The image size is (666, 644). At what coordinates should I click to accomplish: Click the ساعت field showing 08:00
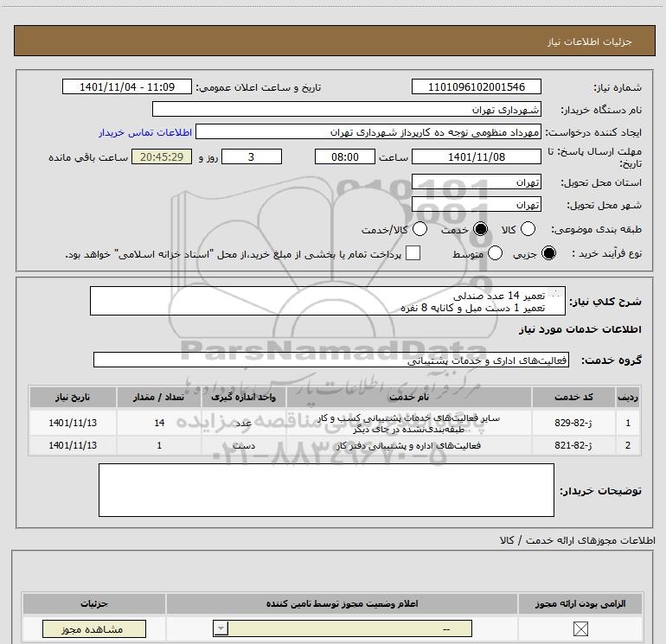pos(345,156)
